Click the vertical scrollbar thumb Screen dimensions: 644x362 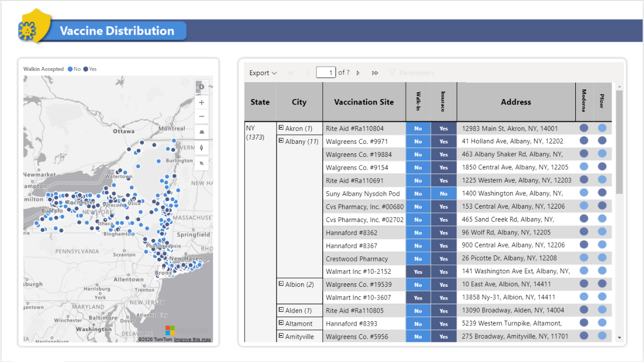point(620,142)
